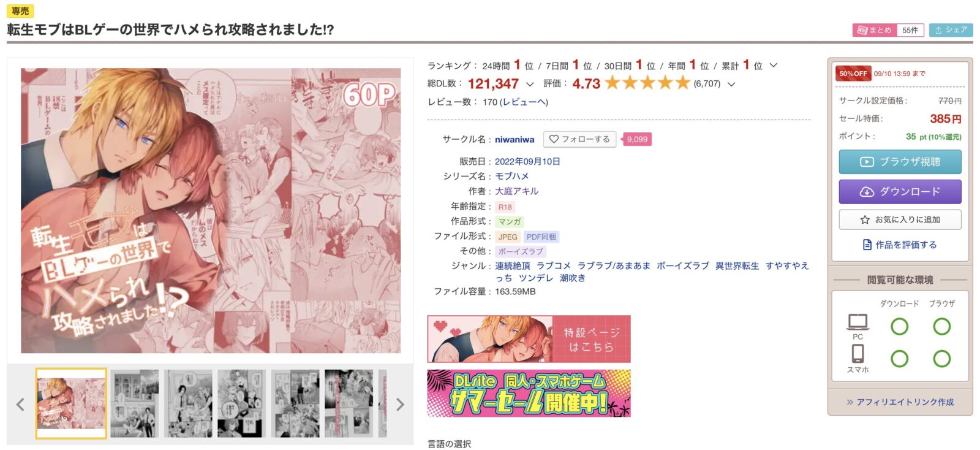The height and width of the screenshot is (450, 980).
Task: Show previous thumbnails with left arrow
Action: (x=20, y=404)
